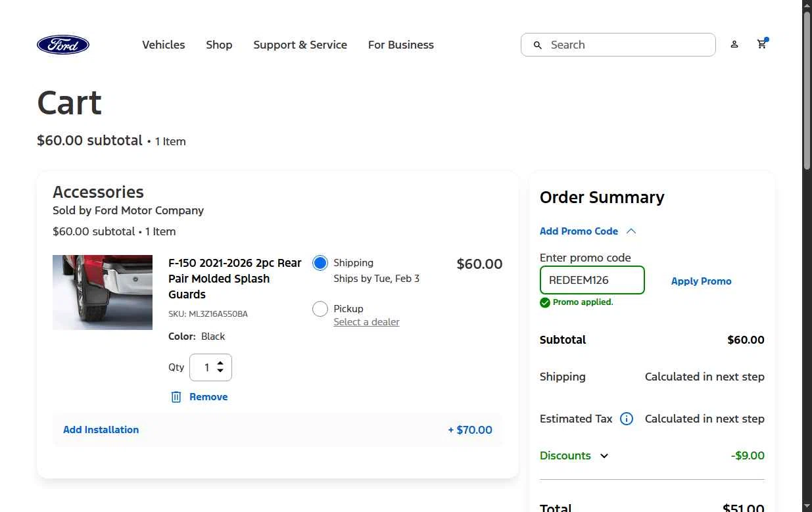Screen dimensions: 812x512
Task: Click the green Promo applied checkmark icon
Action: (x=544, y=302)
